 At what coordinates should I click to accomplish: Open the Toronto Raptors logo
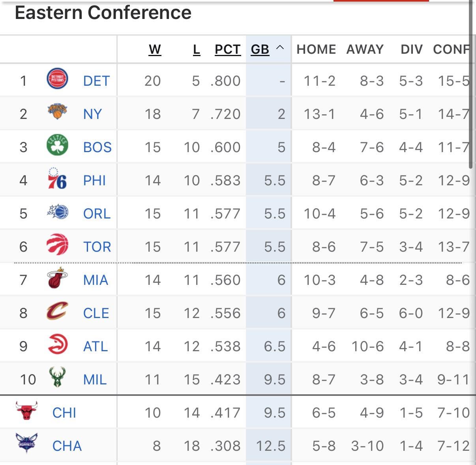coord(57,245)
